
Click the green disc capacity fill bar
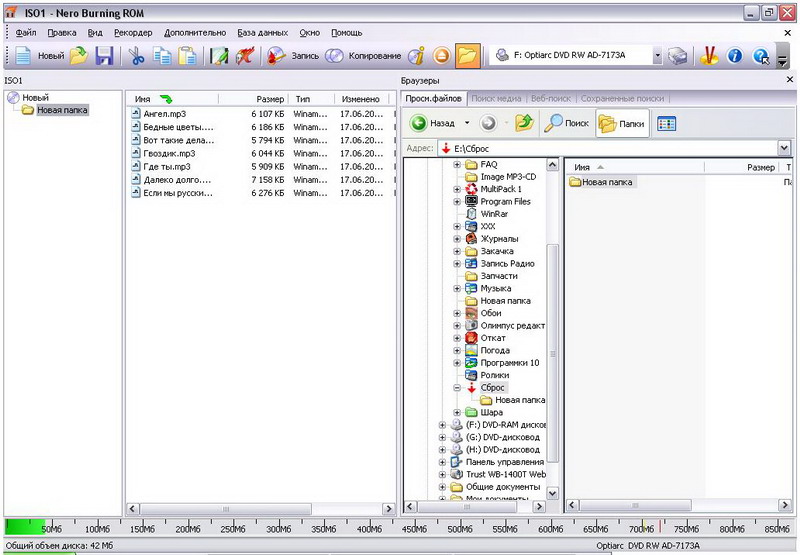click(23, 526)
